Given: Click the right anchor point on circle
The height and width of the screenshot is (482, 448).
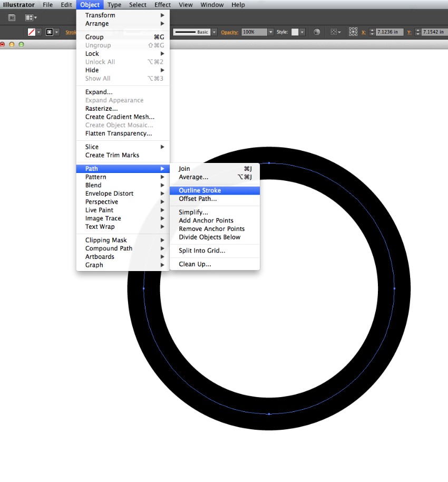Looking at the screenshot, I should (395, 288).
